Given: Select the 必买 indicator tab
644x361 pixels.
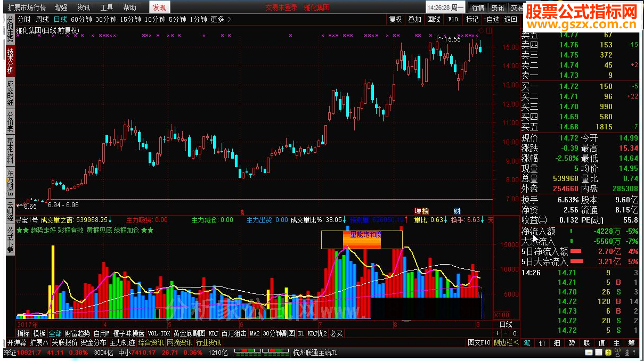Looking at the screenshot, I should pos(337,333).
